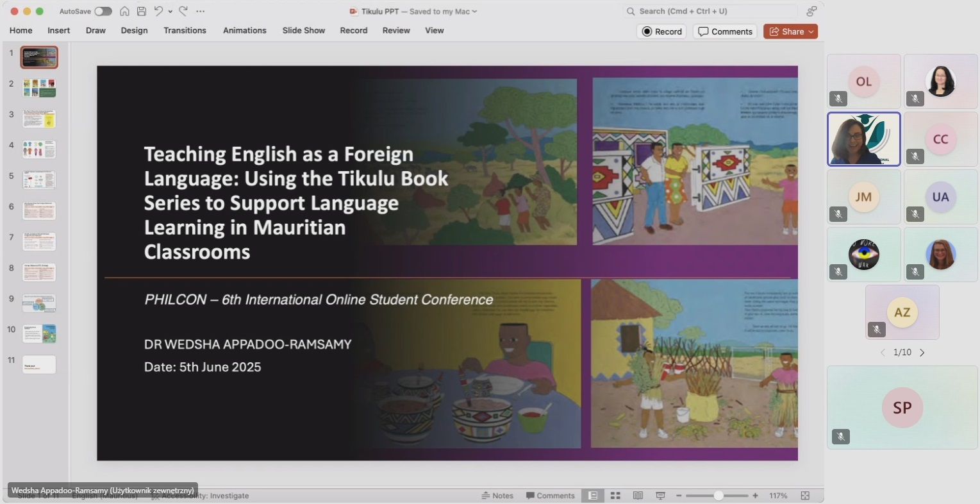This screenshot has height=504, width=980.
Task: Select slide 10 thumbnail
Action: click(x=39, y=334)
